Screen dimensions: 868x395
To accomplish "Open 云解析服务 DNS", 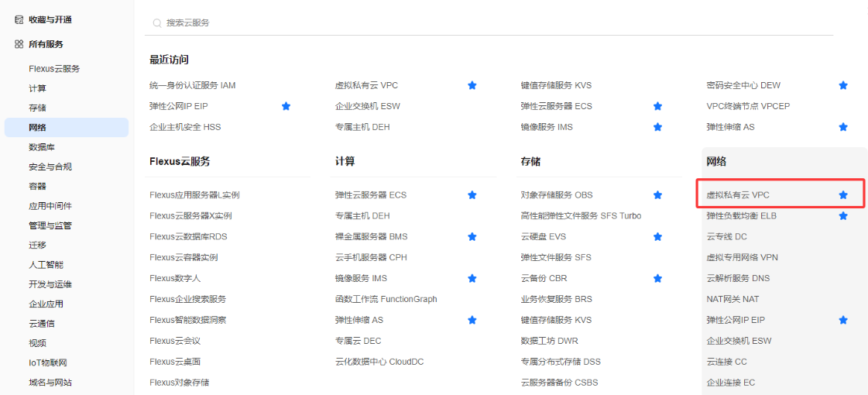I will 738,278.
